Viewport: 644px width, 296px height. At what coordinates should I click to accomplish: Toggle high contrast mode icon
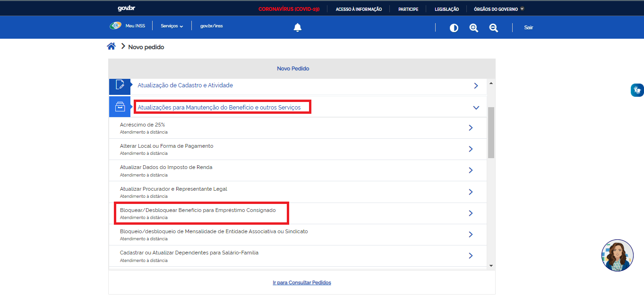(x=454, y=28)
